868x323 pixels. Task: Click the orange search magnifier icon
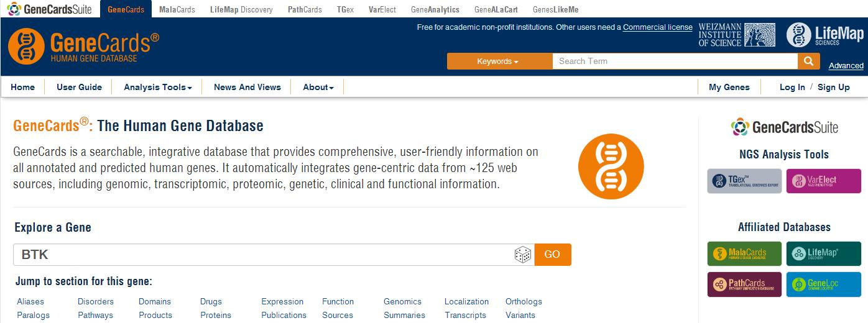[808, 61]
